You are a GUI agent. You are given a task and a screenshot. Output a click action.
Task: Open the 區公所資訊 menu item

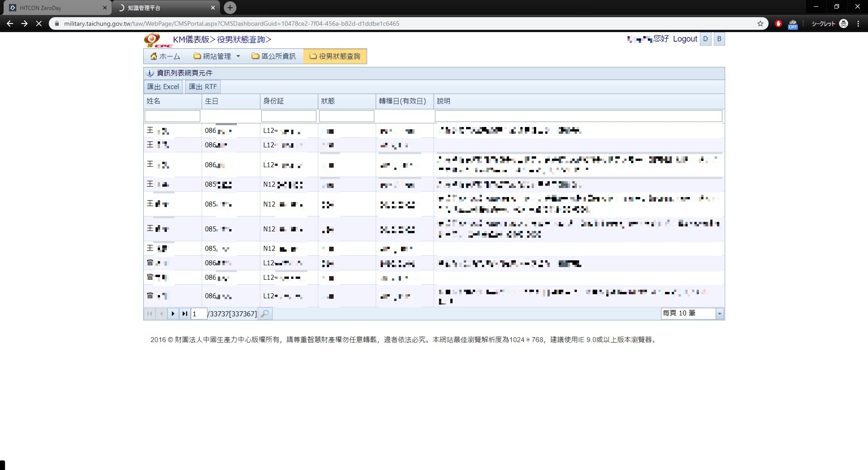tap(274, 56)
